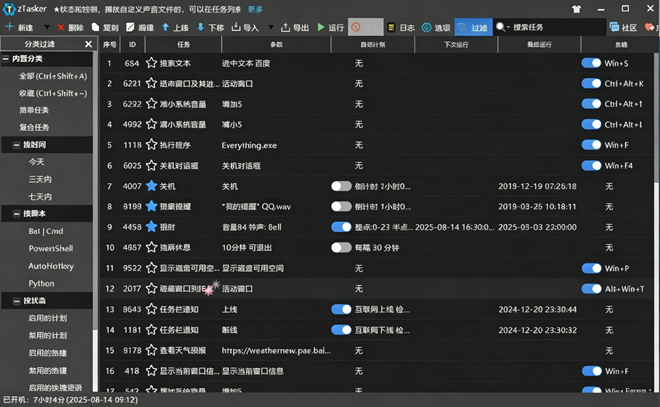
Task: Unfavorite task 4458 via its blue star
Action: click(151, 227)
